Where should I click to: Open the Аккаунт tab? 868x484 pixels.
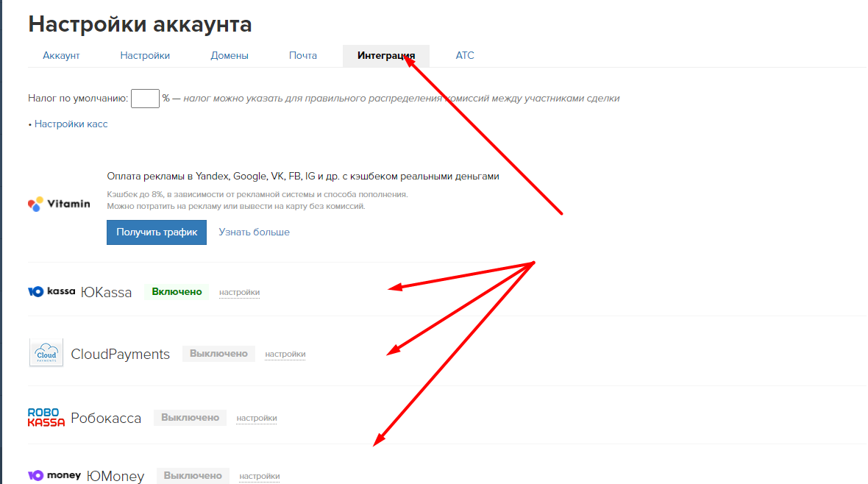(61, 55)
